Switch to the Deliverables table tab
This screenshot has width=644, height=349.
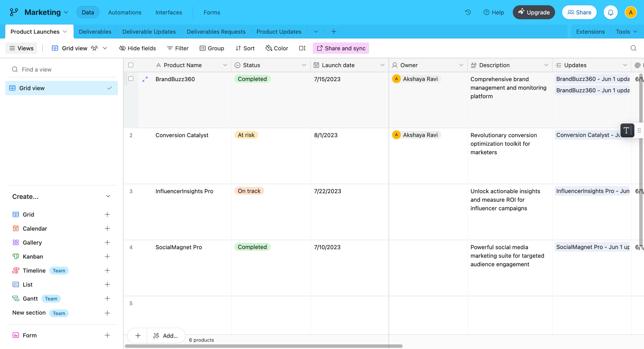pos(95,32)
